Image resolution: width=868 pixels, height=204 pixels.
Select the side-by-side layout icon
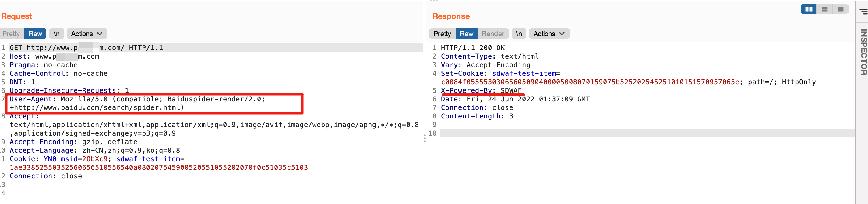[x=809, y=9]
